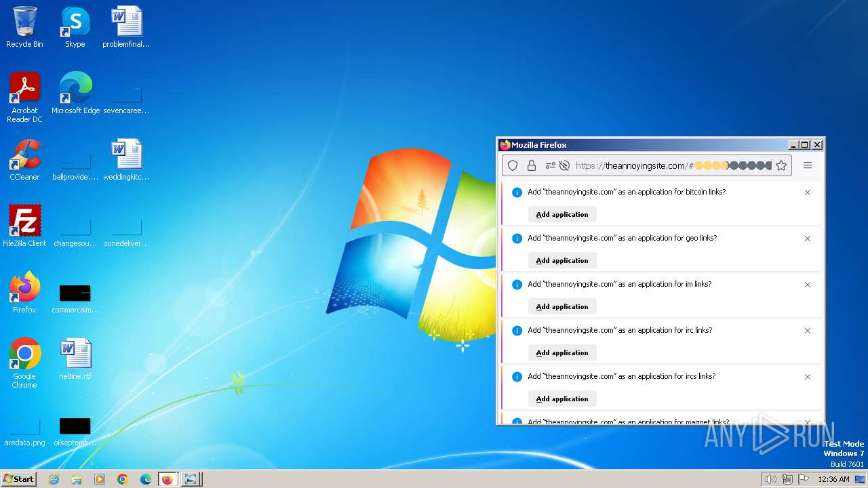Click the volume speaker tray icon

tap(770, 479)
